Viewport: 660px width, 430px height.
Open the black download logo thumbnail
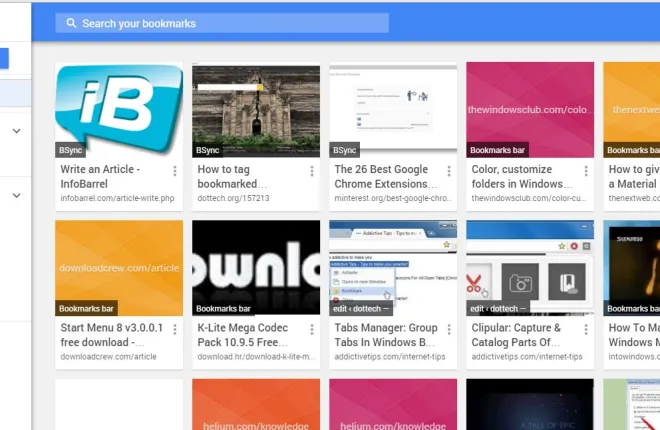pyautogui.click(x=256, y=268)
